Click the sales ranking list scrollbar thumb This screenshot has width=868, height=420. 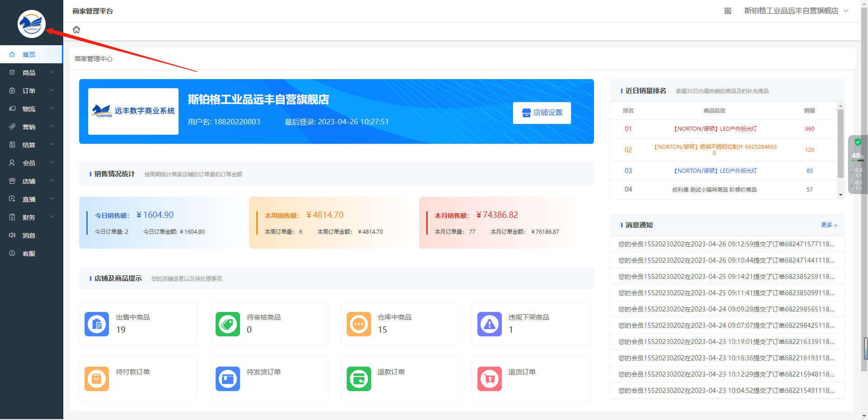point(840,143)
